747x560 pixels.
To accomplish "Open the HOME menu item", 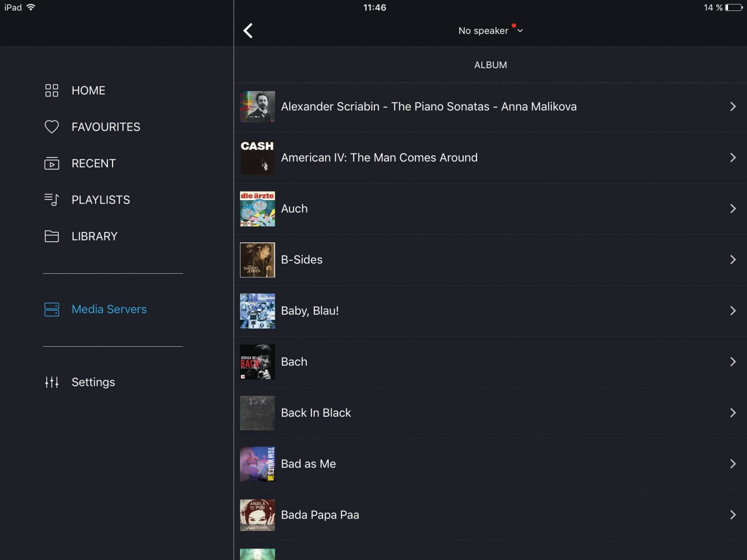I will [89, 91].
